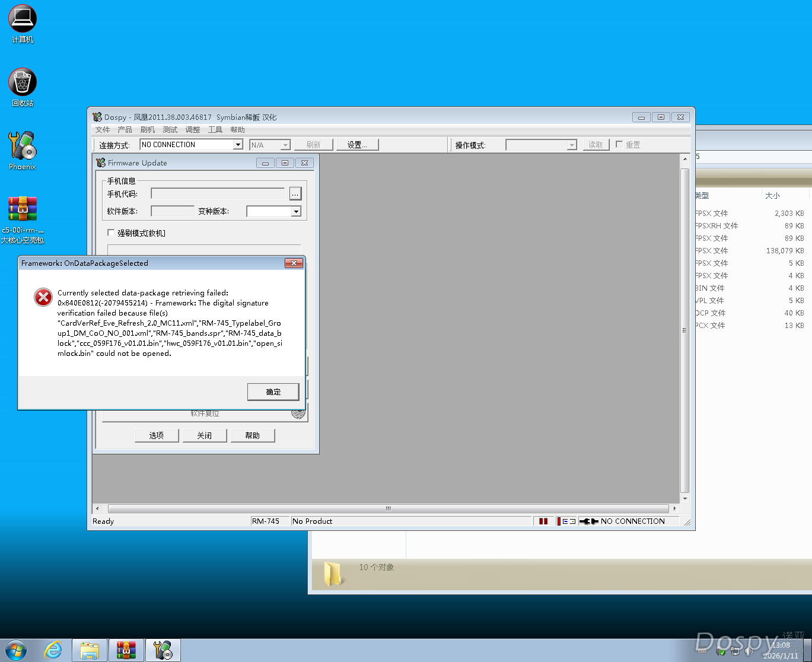Open the 工具 menu
812x662 pixels.
215,129
